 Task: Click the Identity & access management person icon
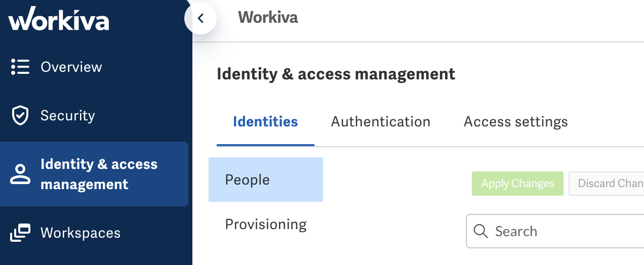click(x=20, y=174)
